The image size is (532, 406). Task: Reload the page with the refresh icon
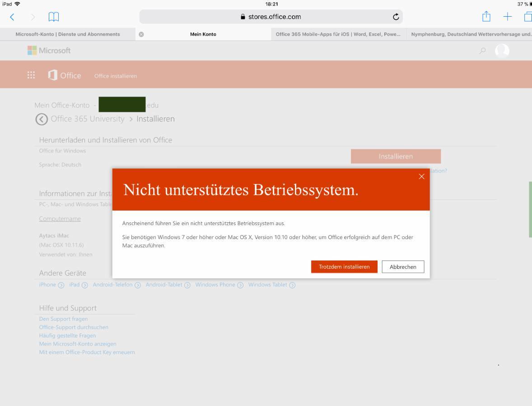tap(396, 17)
